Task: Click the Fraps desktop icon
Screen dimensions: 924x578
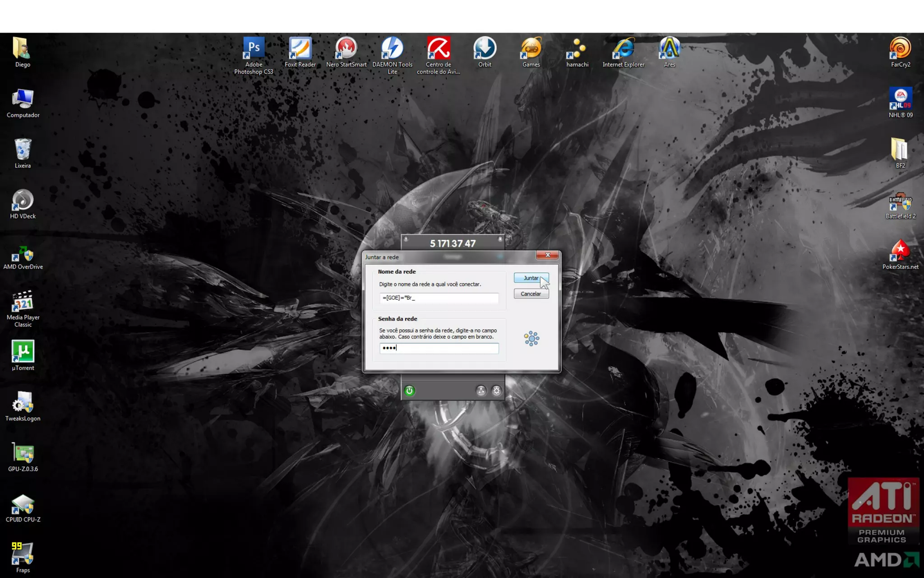Action: click(x=23, y=554)
